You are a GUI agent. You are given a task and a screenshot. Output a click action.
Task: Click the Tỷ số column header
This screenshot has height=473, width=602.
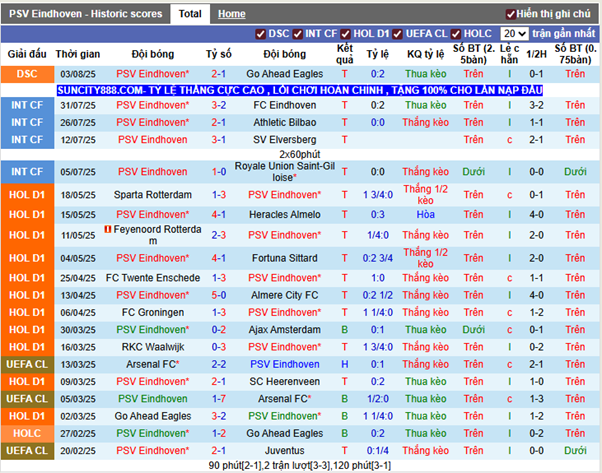click(x=219, y=54)
